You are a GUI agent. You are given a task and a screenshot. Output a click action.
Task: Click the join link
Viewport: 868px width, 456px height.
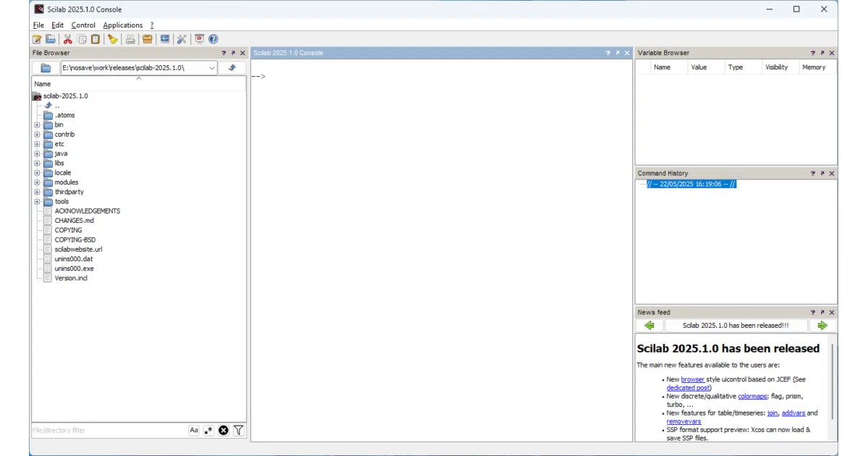tap(773, 413)
